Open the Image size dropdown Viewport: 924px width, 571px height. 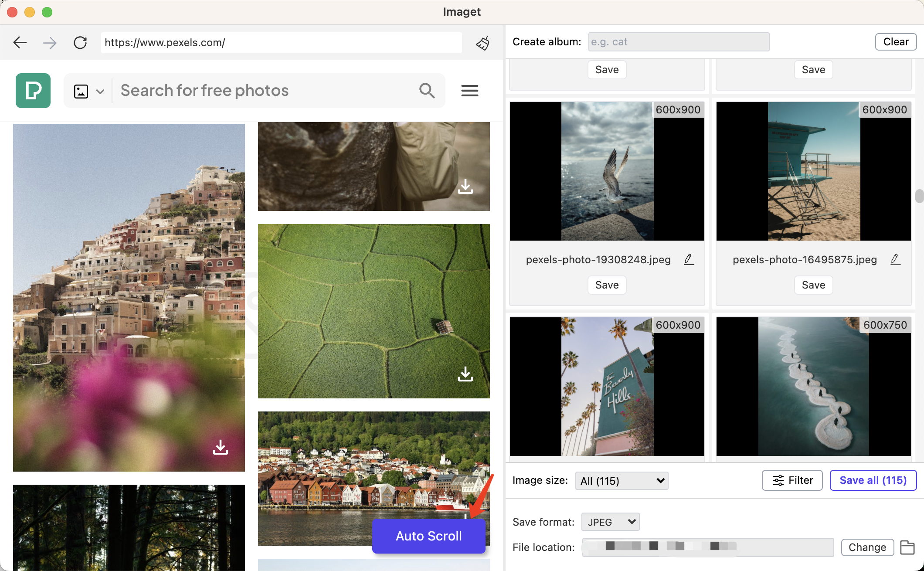click(622, 481)
